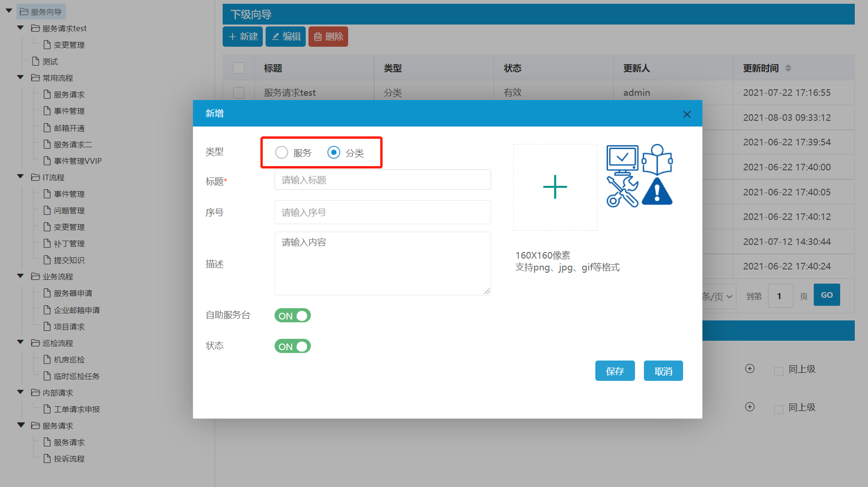868x487 pixels.
Task: Click the first circled plus icon beside 同上级
Action: tap(750, 369)
